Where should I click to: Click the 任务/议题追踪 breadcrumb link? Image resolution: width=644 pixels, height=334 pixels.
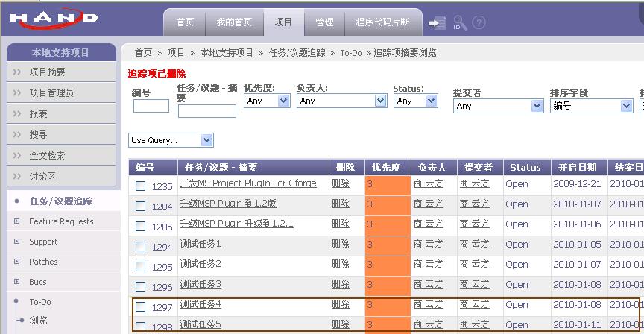297,53
